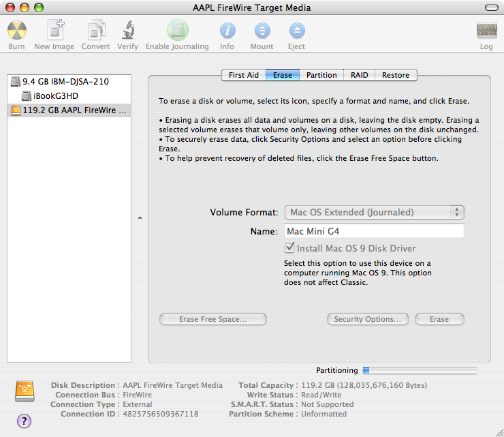
Task: Click the Partition Scheme value Unformatted
Action: [324, 414]
